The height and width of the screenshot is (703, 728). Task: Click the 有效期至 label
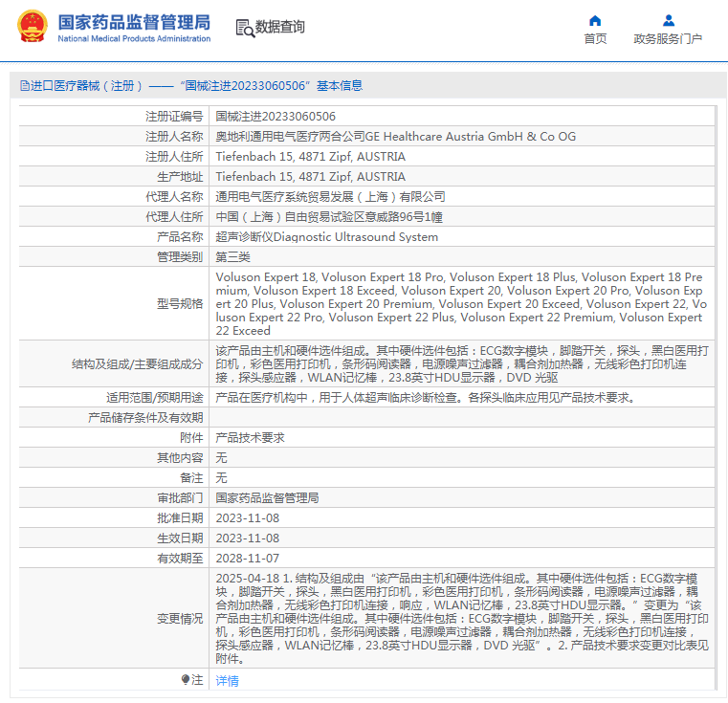(180, 559)
